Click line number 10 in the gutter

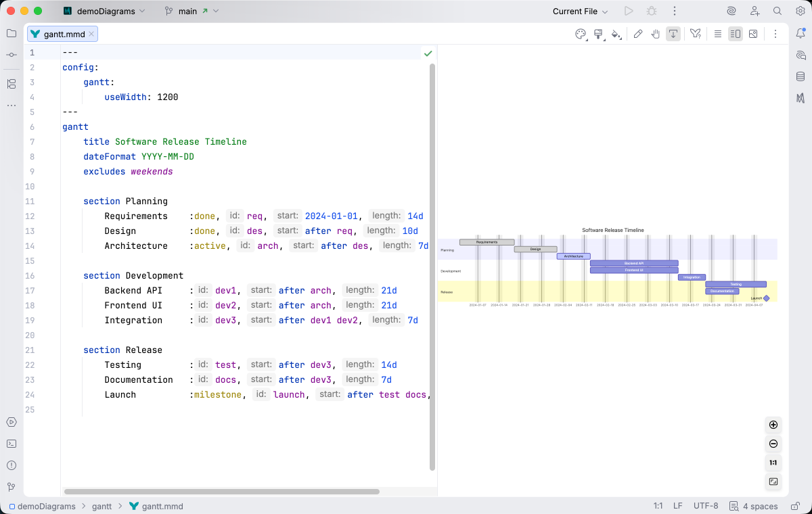tap(30, 187)
